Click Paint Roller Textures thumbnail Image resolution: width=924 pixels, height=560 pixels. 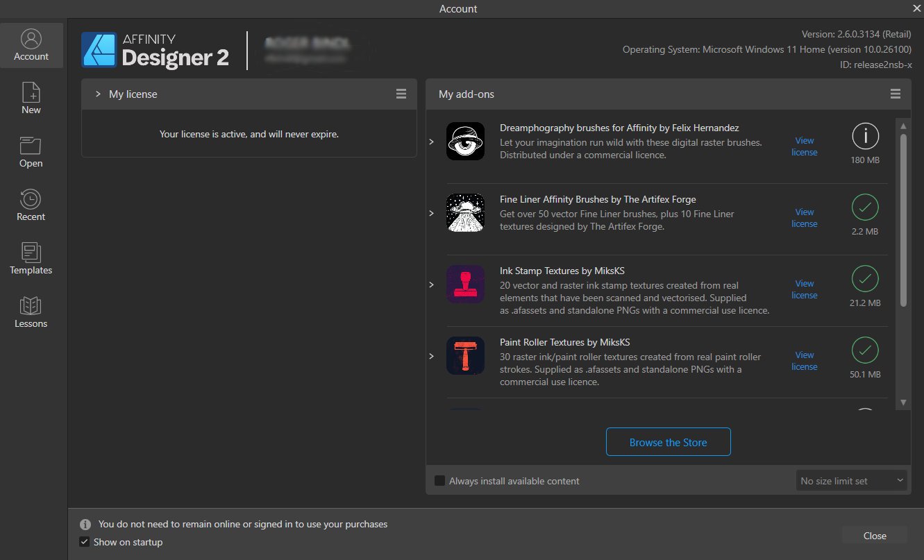(x=465, y=356)
